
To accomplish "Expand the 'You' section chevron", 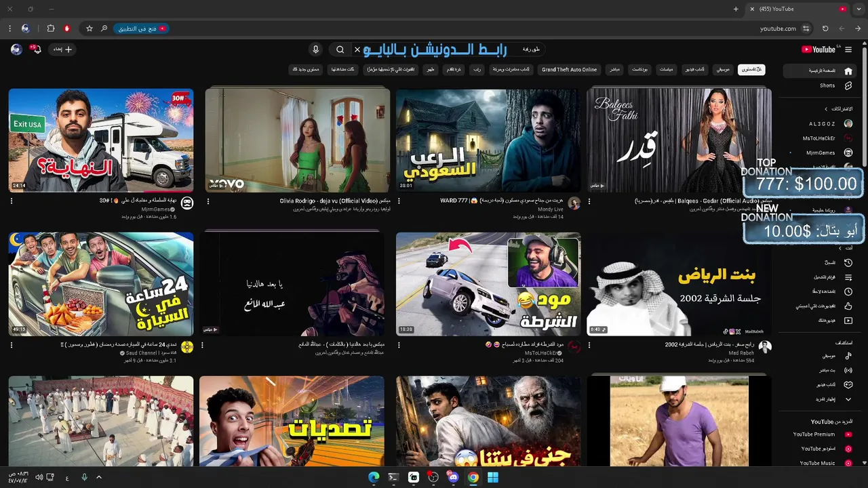I will coord(840,248).
